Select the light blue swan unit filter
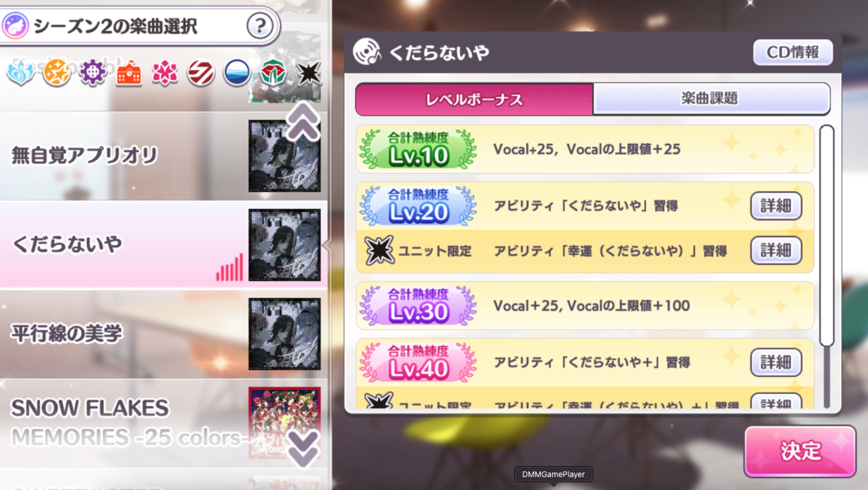This screenshot has width=868, height=490. pos(20,73)
